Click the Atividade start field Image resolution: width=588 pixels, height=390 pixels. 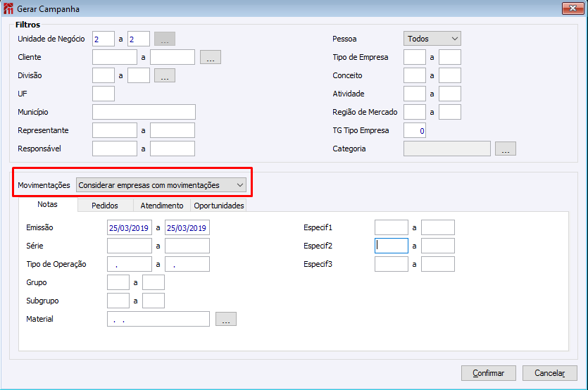click(415, 94)
